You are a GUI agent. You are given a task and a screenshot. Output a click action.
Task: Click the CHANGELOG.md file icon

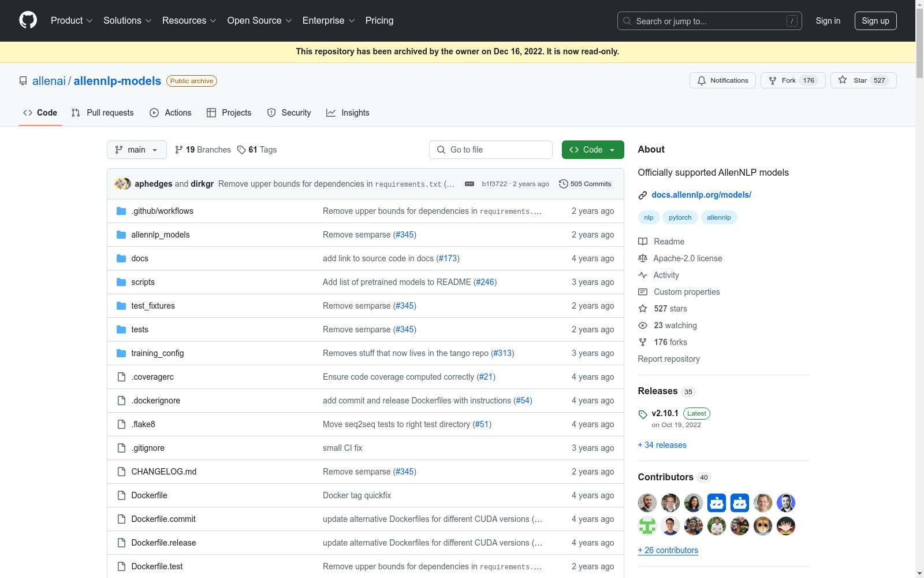pos(121,472)
